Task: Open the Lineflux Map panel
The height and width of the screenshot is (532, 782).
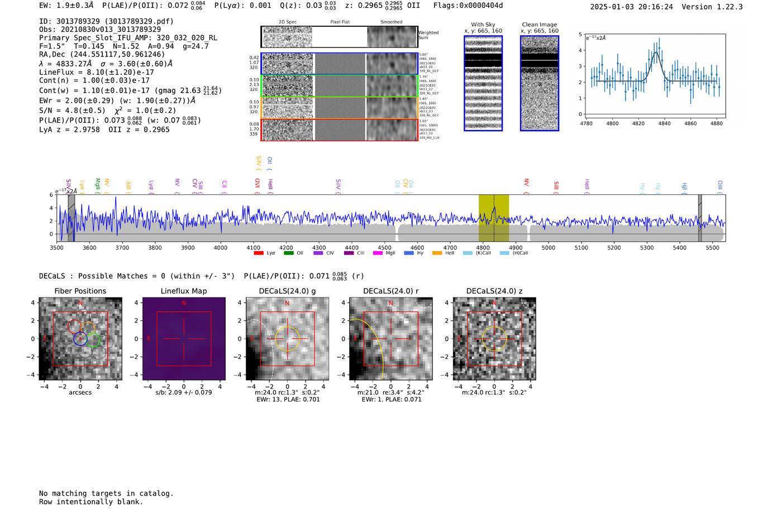Action: tap(184, 339)
